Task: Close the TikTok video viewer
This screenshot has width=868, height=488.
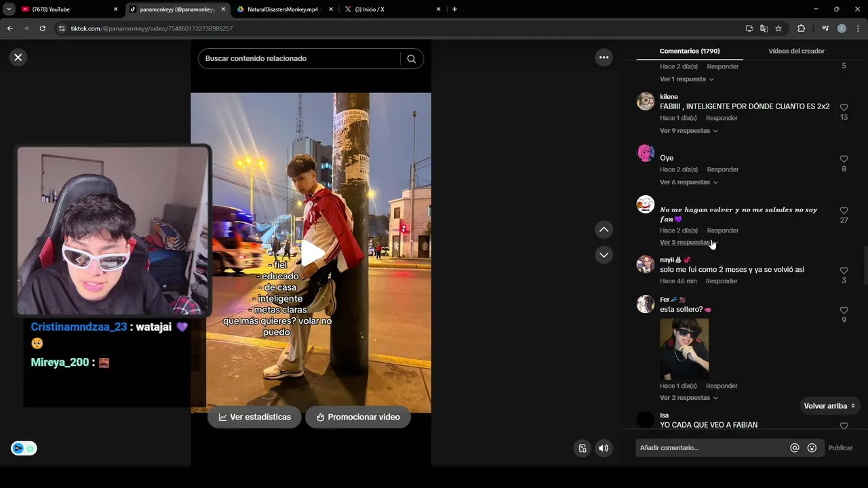Action: point(18,58)
